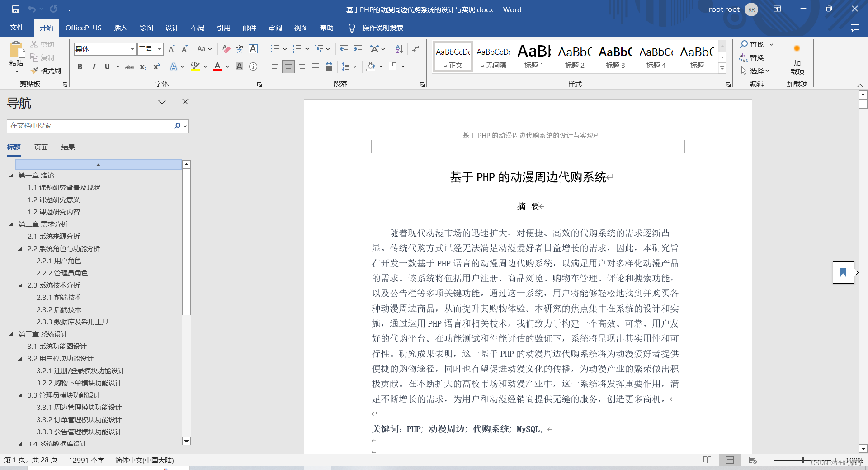The width and height of the screenshot is (868, 470).
Task: Toggle superscript formatting
Action: click(157, 67)
